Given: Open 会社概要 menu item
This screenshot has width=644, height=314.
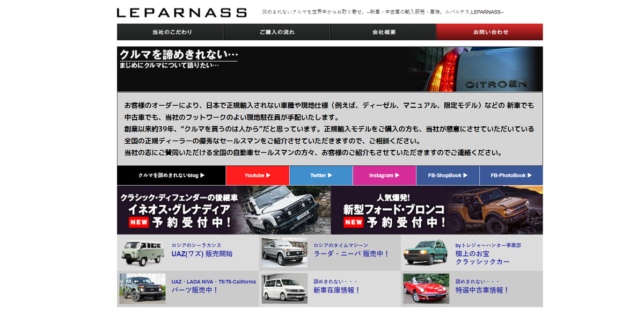Looking at the screenshot, I should tap(383, 32).
